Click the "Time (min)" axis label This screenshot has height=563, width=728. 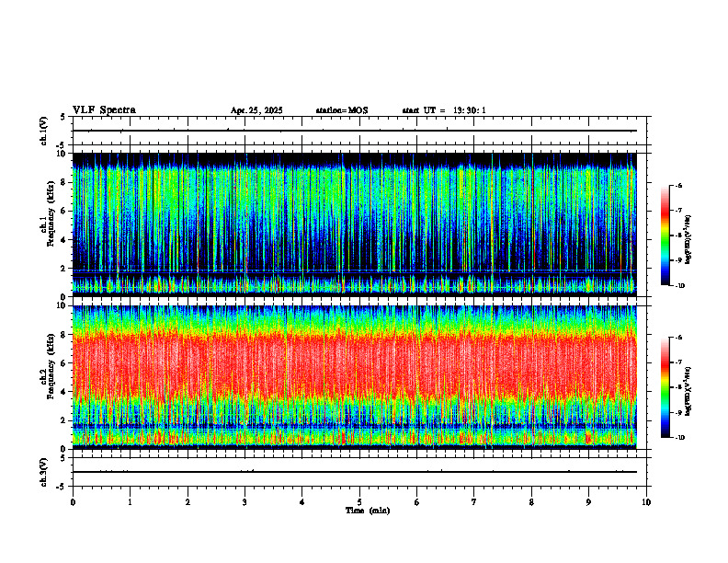(368, 511)
